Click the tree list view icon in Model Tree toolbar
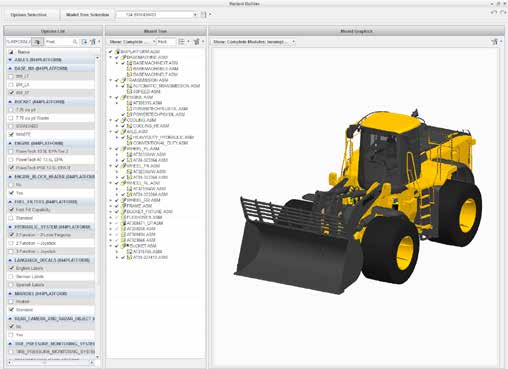Viewport: 508px width, 369px height. (x=181, y=42)
